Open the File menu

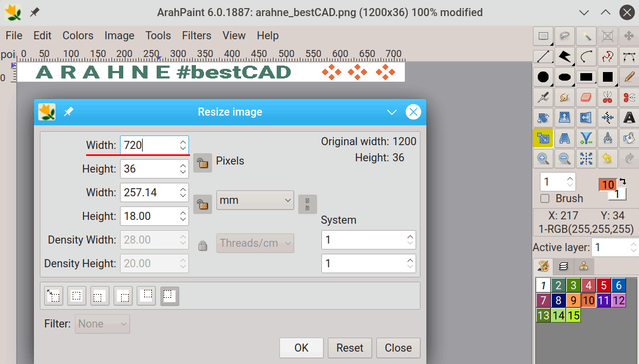coord(14,35)
